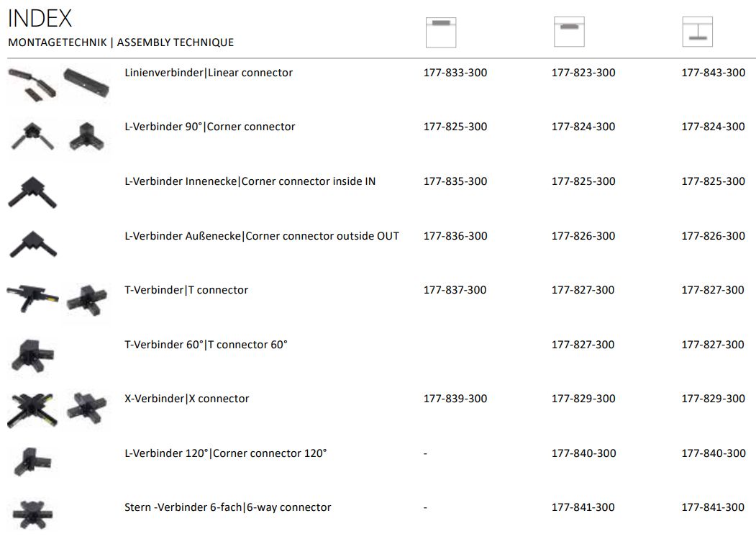Click the suspended pendant mounting icon
The width and height of the screenshot is (756, 544).
coord(697,32)
